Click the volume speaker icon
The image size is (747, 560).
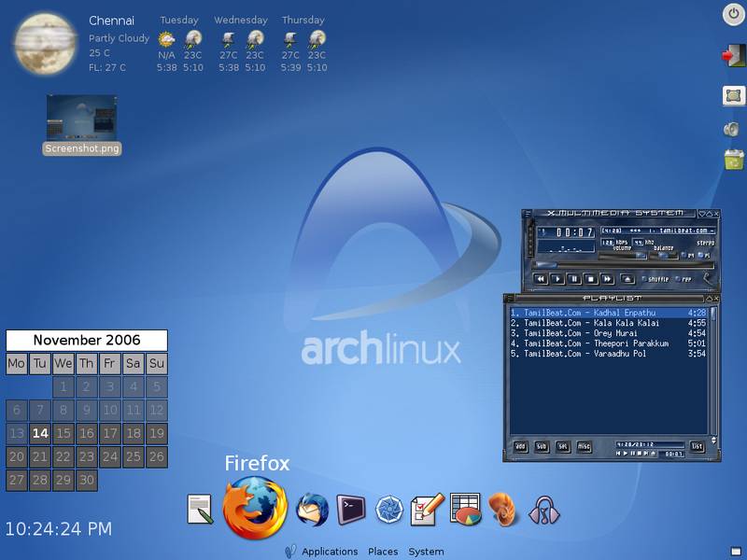coord(733,129)
